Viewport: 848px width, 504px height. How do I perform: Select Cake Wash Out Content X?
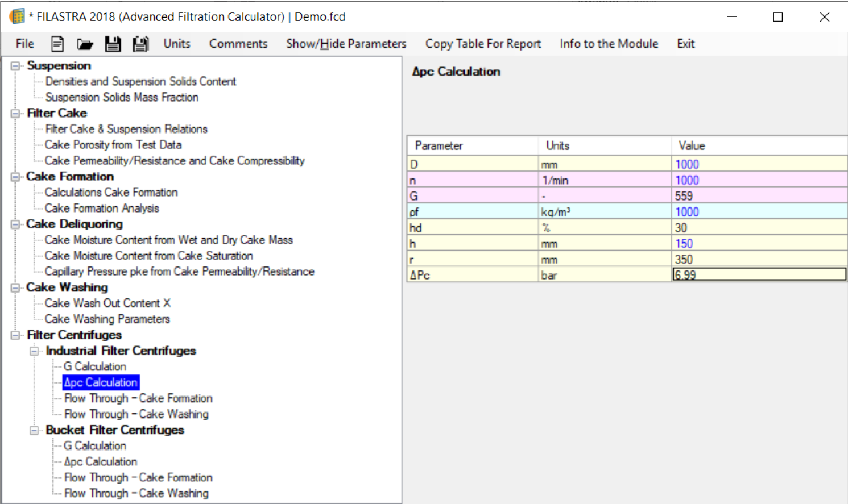tap(107, 303)
